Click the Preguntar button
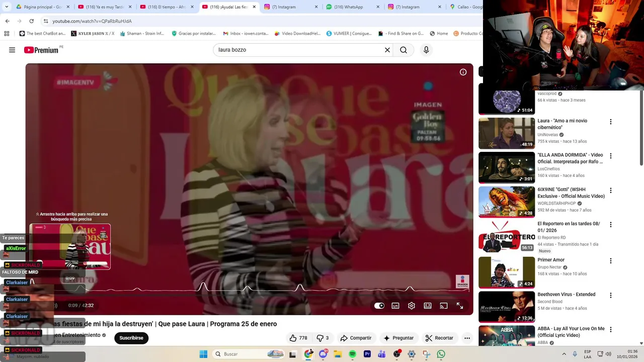 (x=398, y=338)
